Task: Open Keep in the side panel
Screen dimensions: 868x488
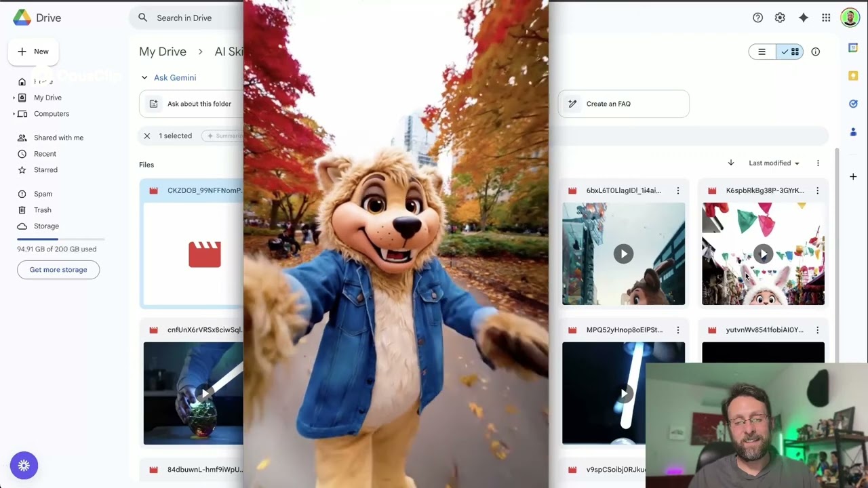Action: [x=853, y=76]
